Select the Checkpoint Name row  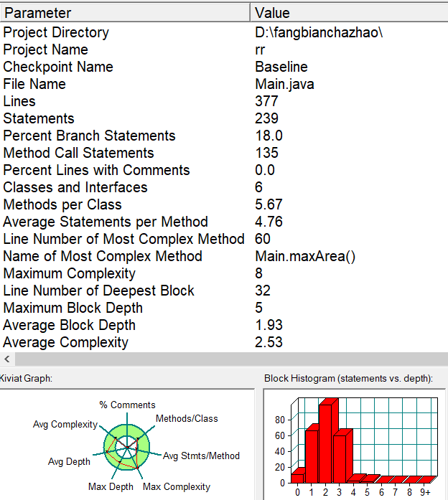point(224,67)
